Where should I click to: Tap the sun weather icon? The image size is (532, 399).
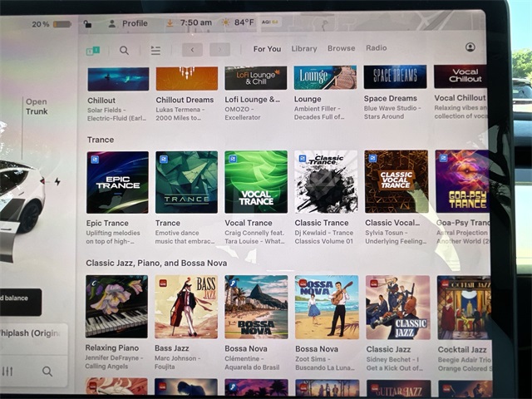tap(225, 22)
